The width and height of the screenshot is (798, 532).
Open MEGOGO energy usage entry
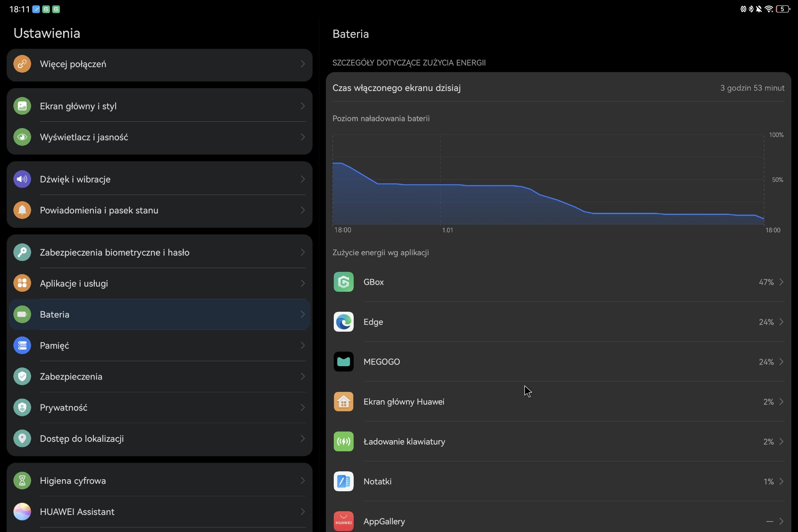tap(559, 362)
